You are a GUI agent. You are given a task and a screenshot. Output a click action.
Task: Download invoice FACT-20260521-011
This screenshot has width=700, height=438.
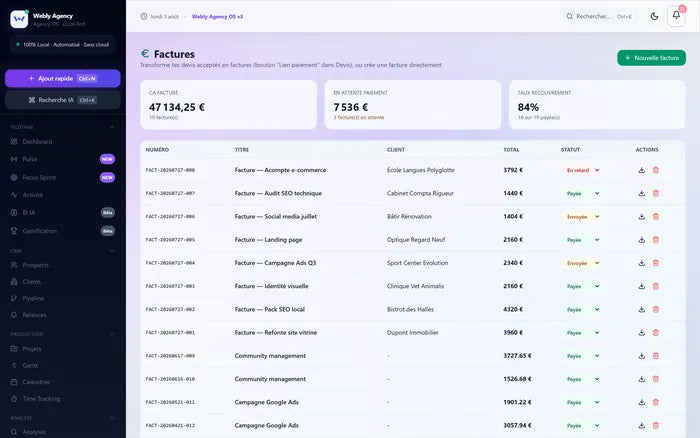pyautogui.click(x=642, y=402)
